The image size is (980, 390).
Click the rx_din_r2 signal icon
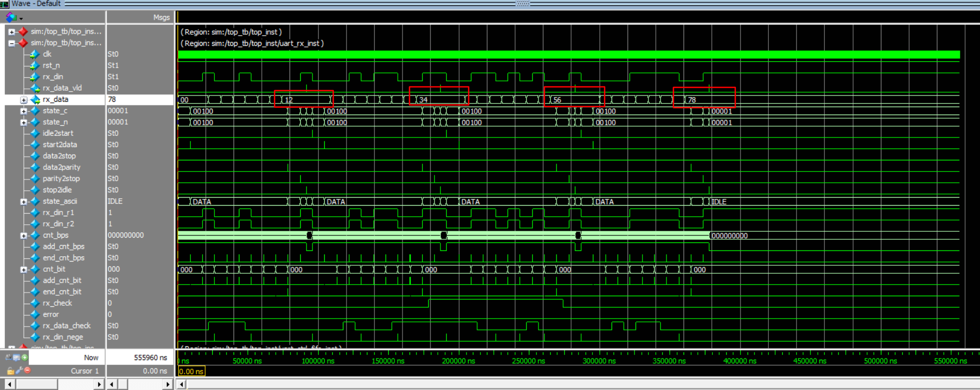pos(35,224)
